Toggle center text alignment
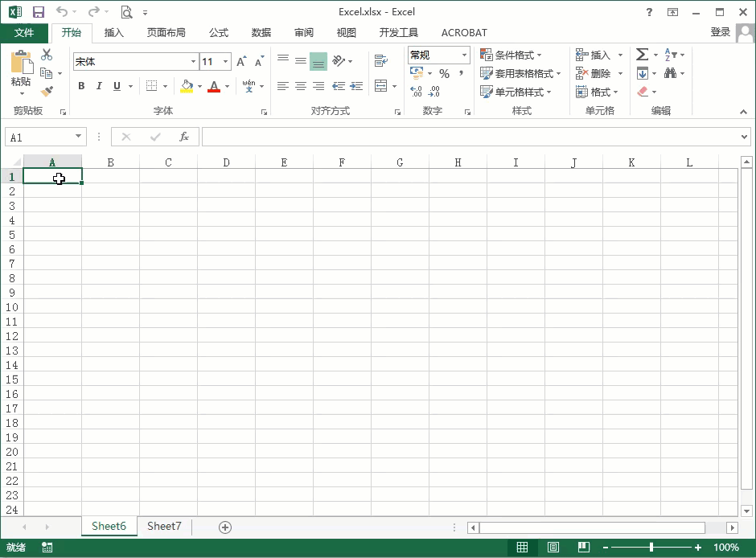 300,86
